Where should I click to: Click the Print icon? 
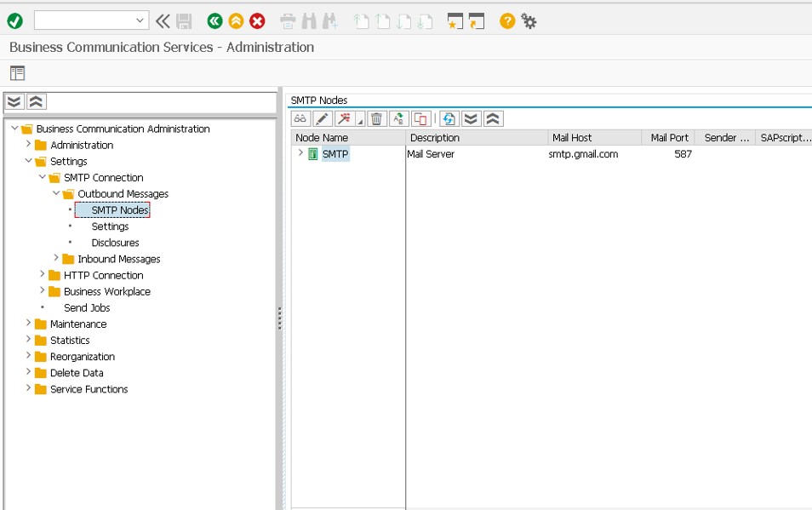(x=288, y=21)
